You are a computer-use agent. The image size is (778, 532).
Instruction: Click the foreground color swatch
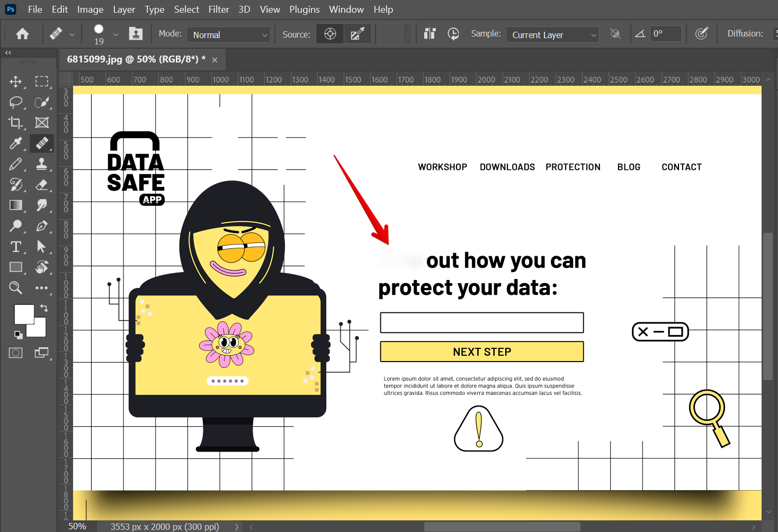tap(23, 313)
